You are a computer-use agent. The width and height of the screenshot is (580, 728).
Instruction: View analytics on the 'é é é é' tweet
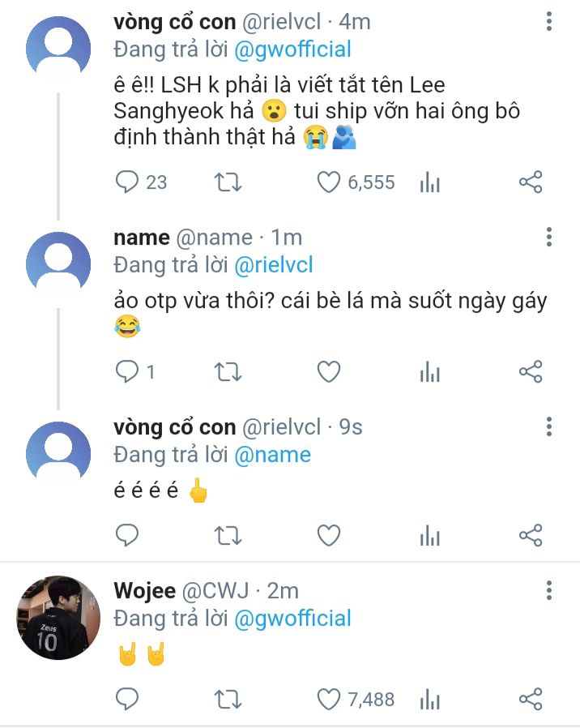[429, 535]
